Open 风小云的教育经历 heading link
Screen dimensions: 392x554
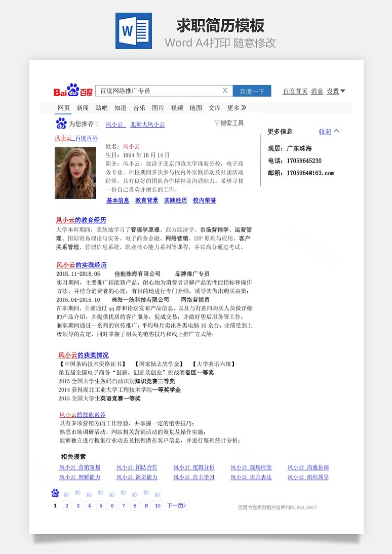pyautogui.click(x=81, y=220)
